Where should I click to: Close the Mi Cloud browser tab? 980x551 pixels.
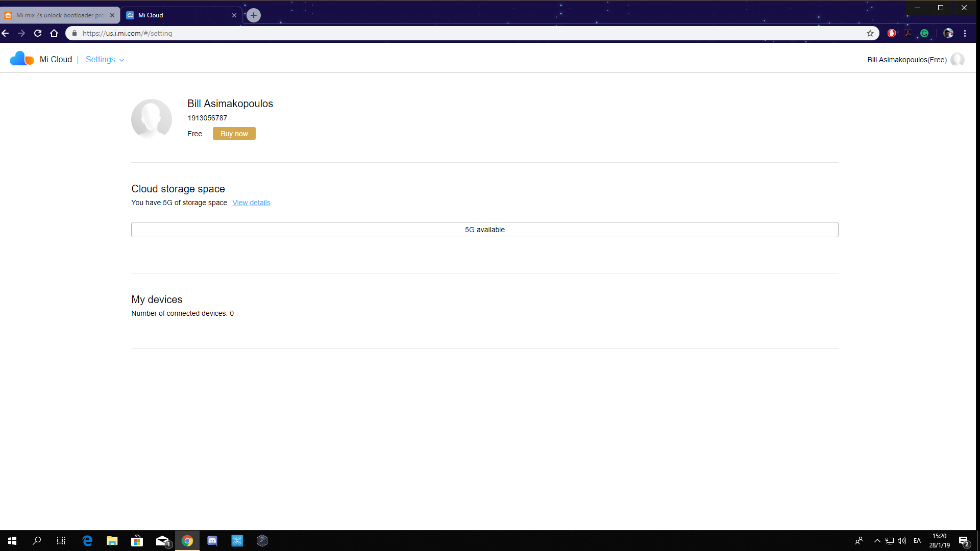pos(234,15)
